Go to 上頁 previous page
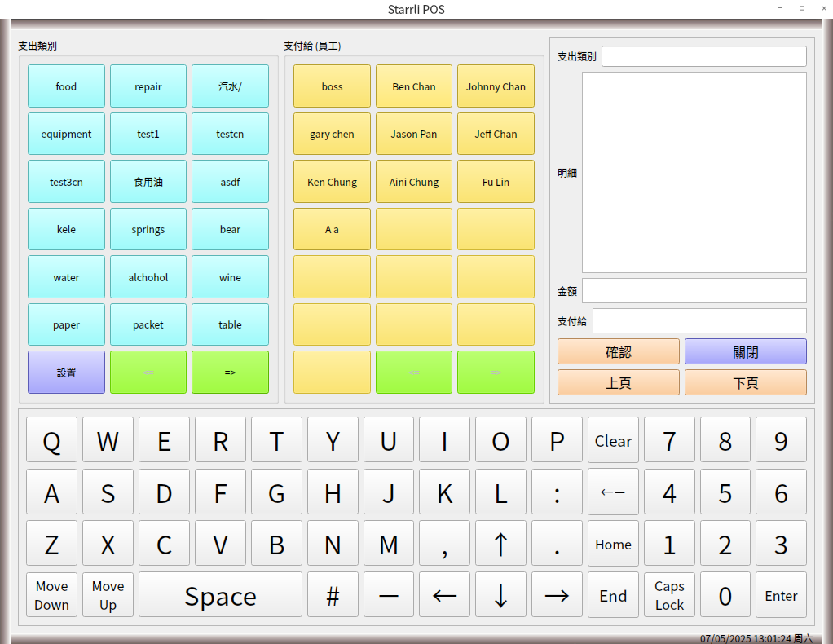 coord(618,382)
